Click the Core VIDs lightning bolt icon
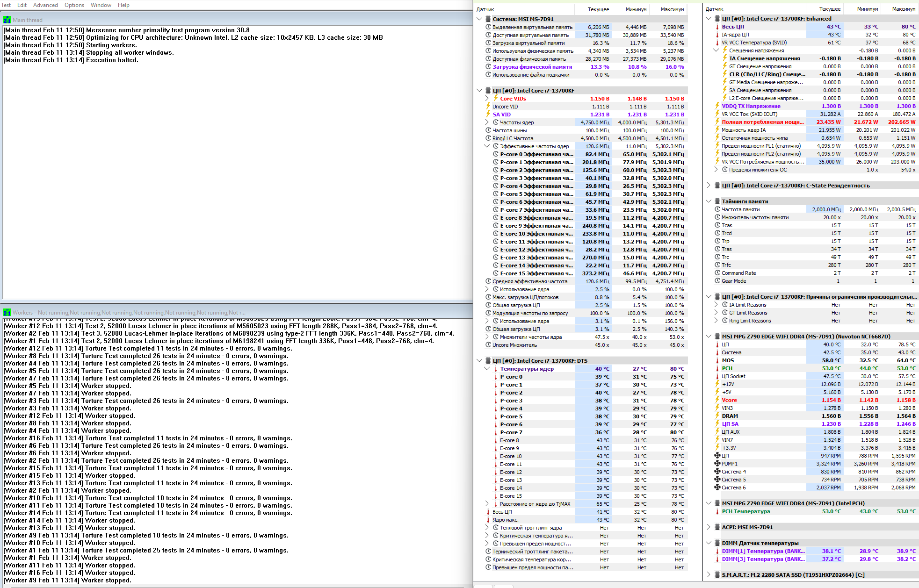 point(496,98)
